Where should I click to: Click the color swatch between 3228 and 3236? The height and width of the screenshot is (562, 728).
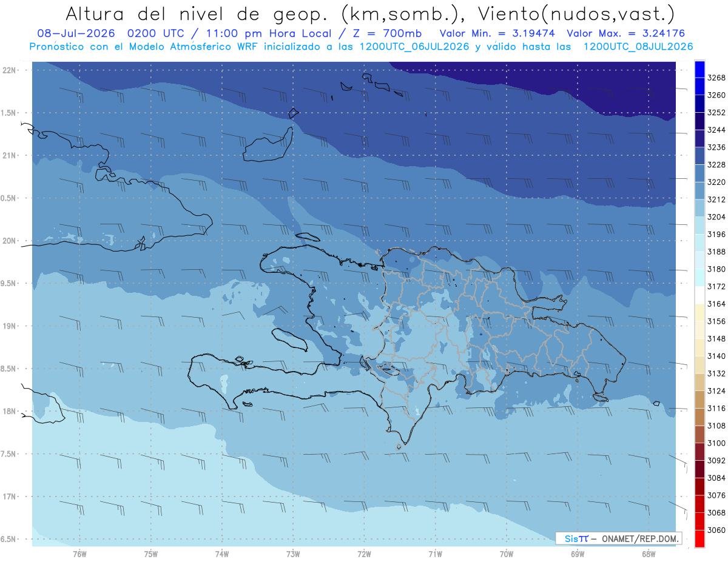pos(699,156)
